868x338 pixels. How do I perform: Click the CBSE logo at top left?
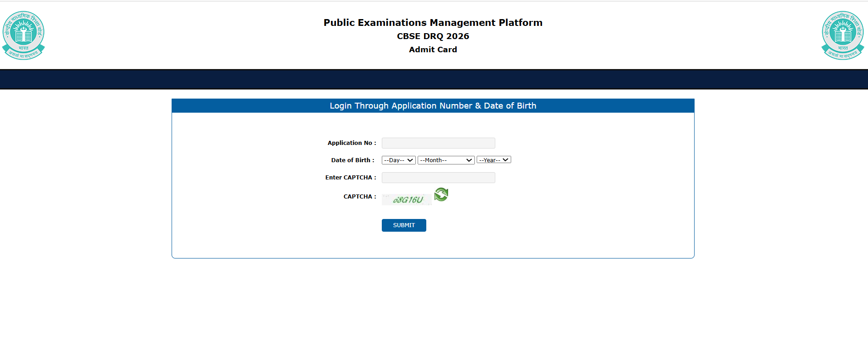tap(24, 35)
